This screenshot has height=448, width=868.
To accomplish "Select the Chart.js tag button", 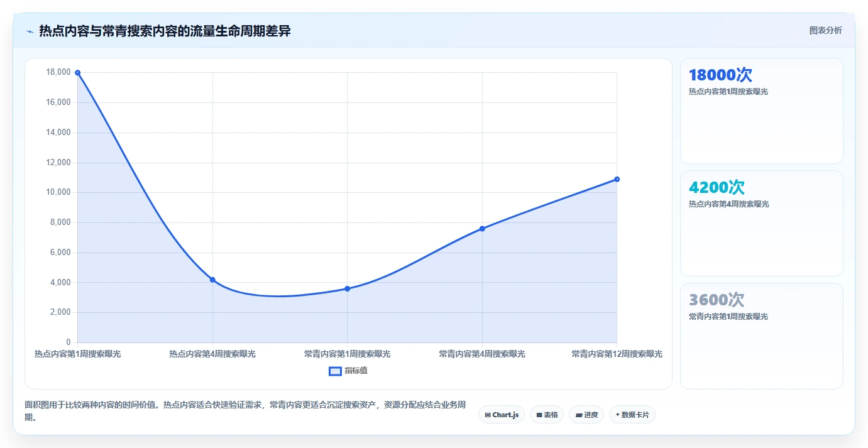I will (502, 415).
